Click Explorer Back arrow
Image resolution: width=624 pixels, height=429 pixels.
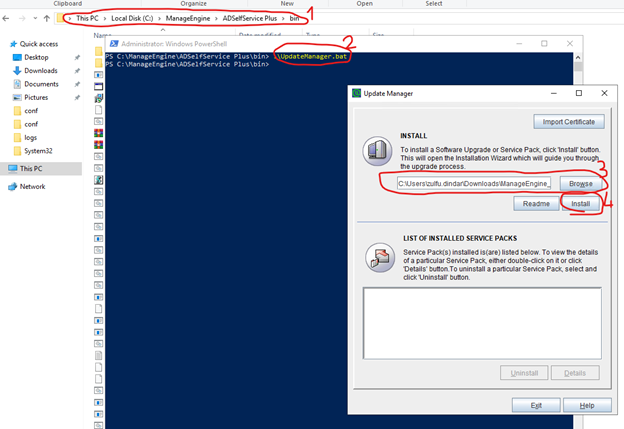click(6, 18)
